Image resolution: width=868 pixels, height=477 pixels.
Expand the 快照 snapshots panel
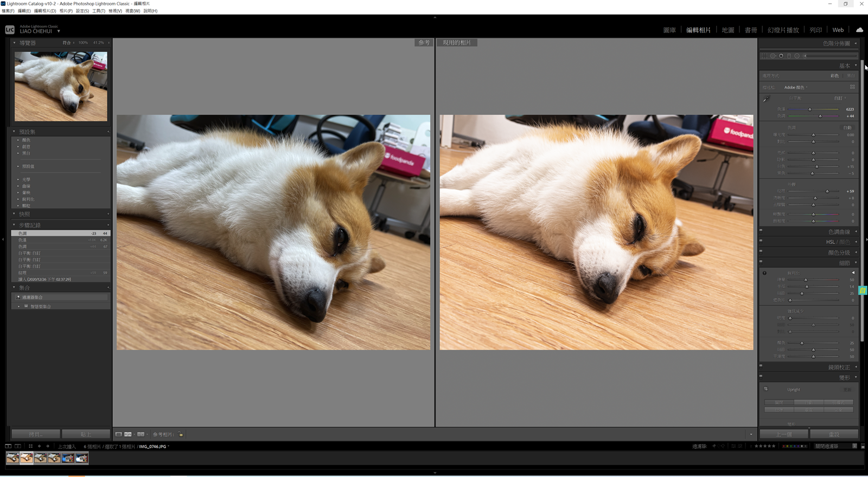point(15,214)
